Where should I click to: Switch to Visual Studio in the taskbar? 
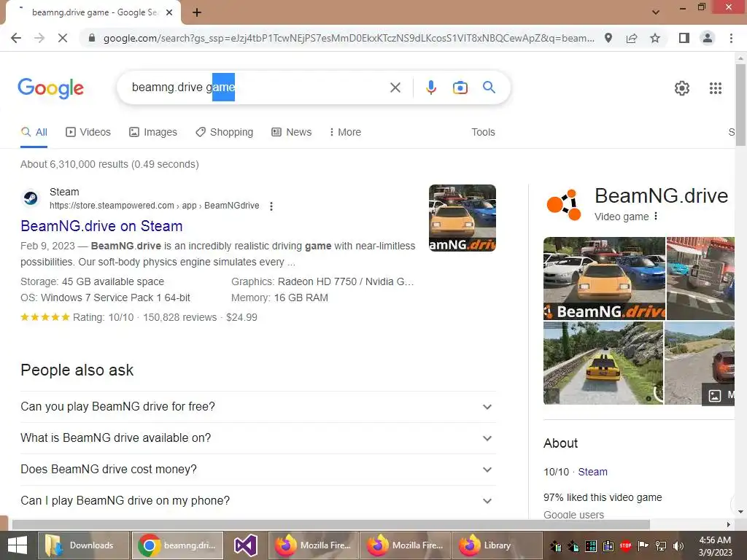[x=246, y=545]
